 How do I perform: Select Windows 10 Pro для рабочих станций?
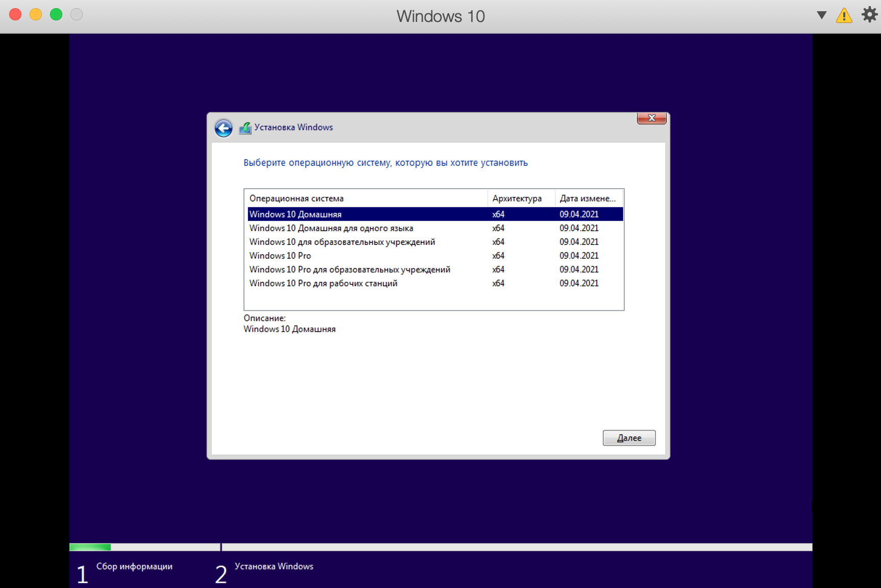[x=435, y=283]
